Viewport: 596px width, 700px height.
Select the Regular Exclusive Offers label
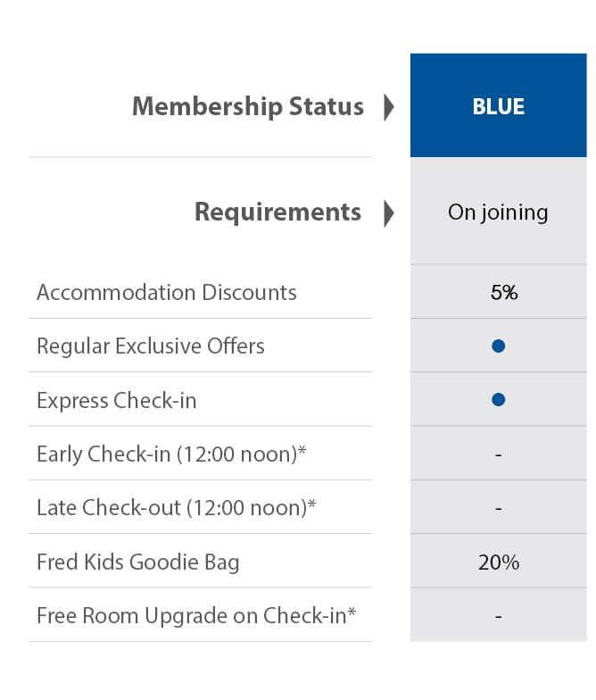(150, 346)
